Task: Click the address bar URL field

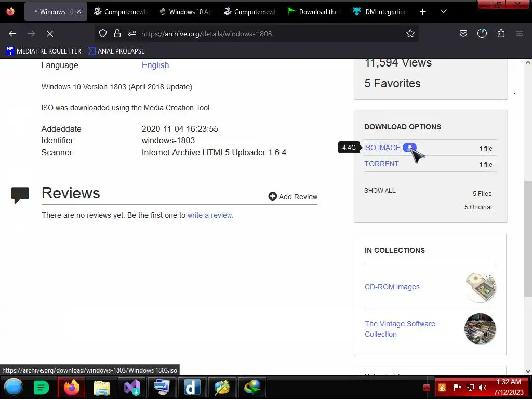Action: tap(258, 34)
